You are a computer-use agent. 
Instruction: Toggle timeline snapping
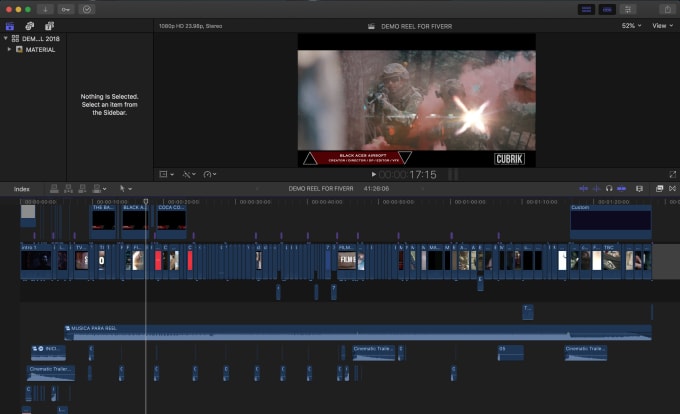click(x=621, y=189)
